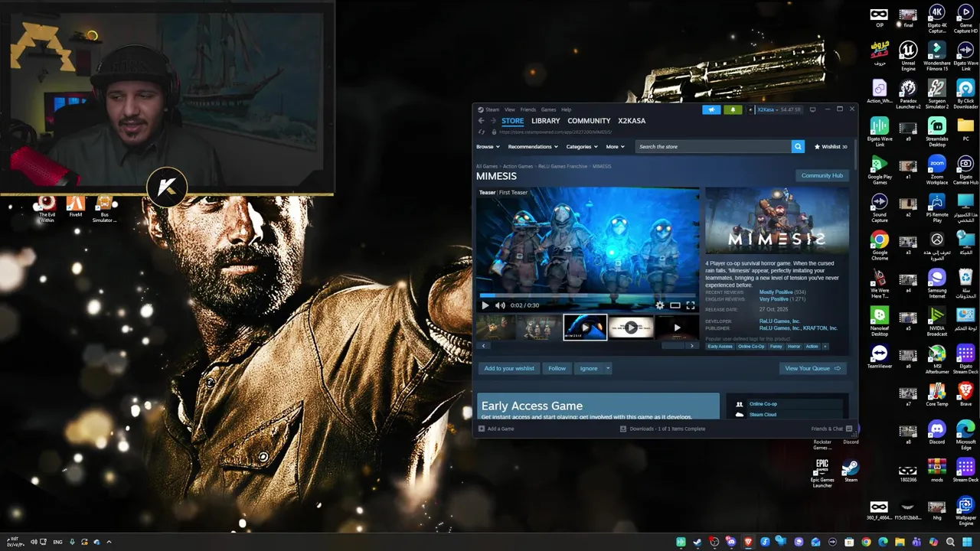Launch Google Chrome from desktop

pos(879,245)
